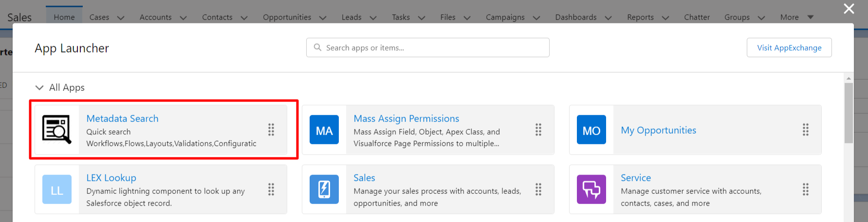Click the Sales app lightning icon
The height and width of the screenshot is (222, 868).
click(x=324, y=189)
